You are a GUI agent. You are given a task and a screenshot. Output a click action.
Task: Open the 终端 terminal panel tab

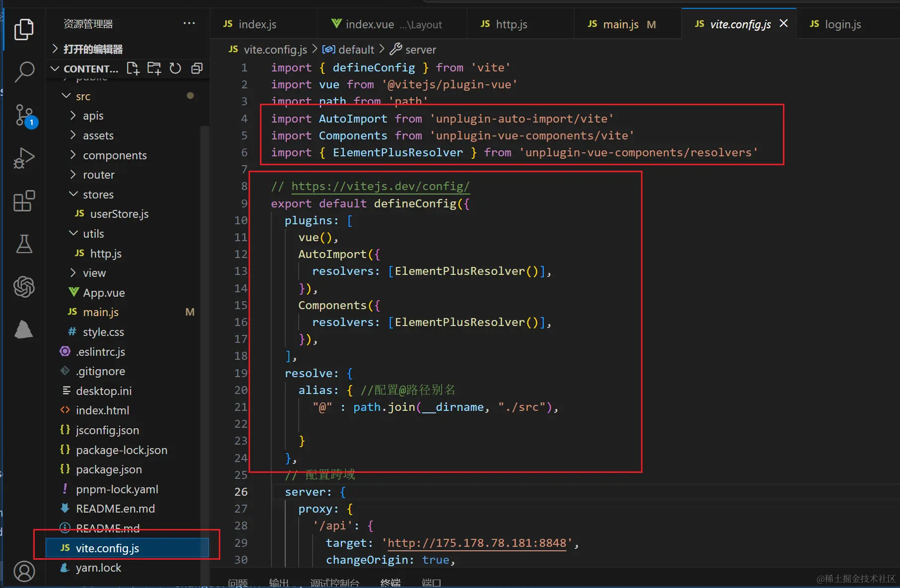390,582
